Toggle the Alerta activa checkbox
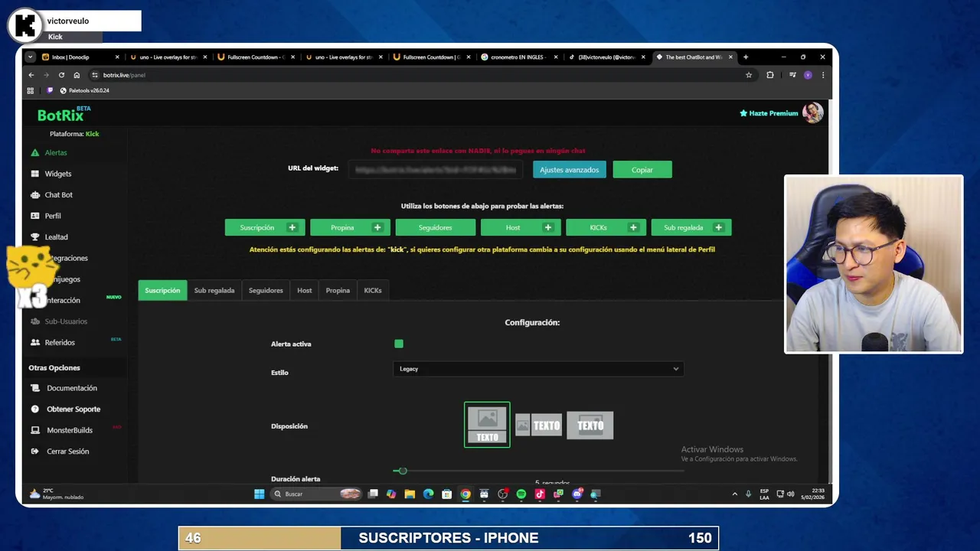980x551 pixels. 399,344
